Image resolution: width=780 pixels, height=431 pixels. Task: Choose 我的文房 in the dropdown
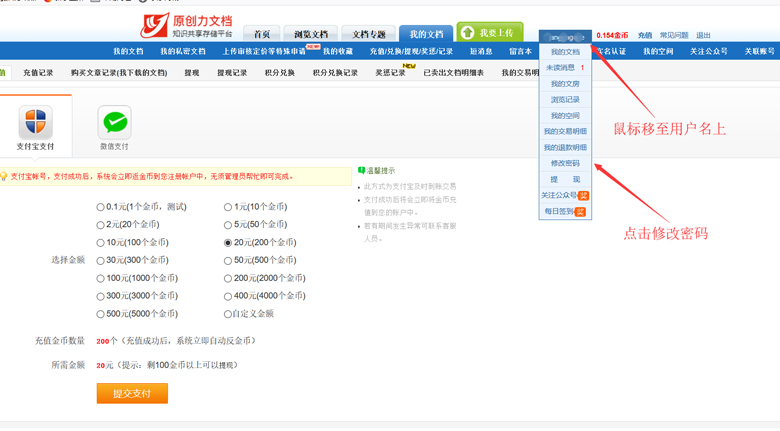point(565,84)
